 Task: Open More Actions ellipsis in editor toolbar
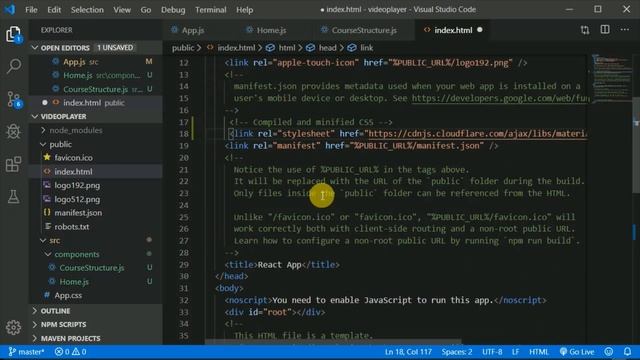pos(624,30)
